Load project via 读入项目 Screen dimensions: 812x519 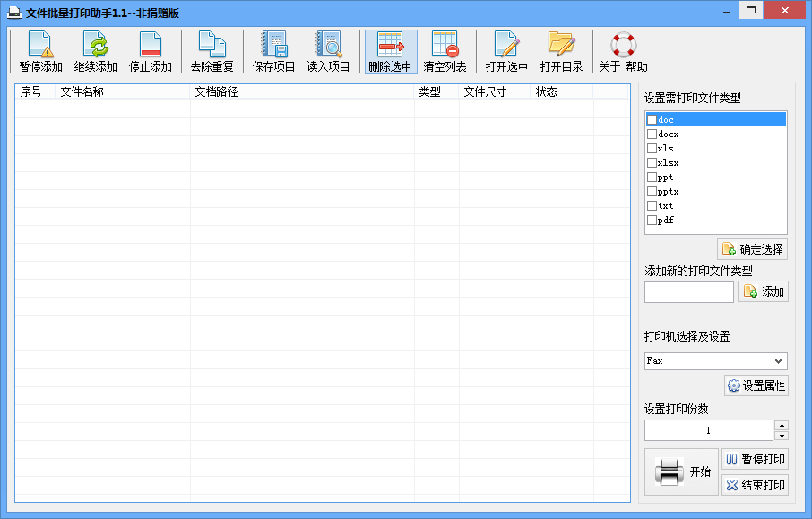point(328,51)
